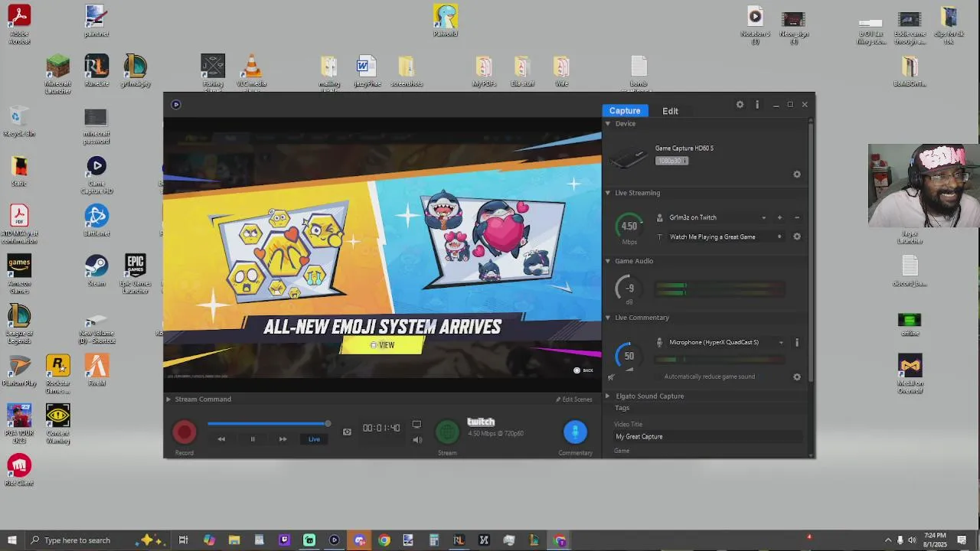Open the Live Commentary settings gear
This screenshot has height=551, width=980.
(797, 377)
